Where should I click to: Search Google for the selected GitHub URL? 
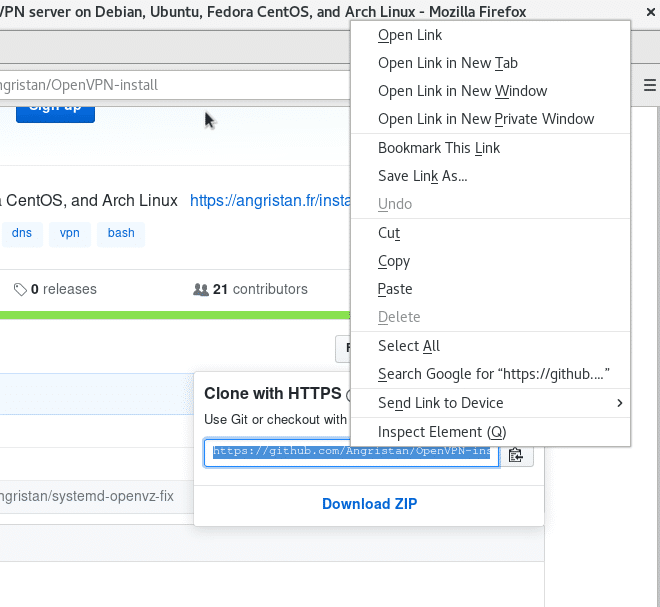(x=494, y=374)
